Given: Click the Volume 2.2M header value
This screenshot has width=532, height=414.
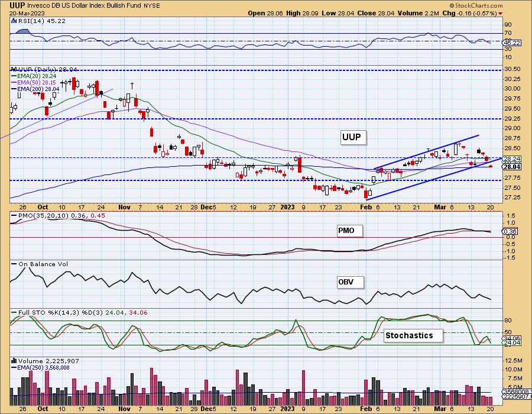Looking at the screenshot, I should click(x=419, y=13).
